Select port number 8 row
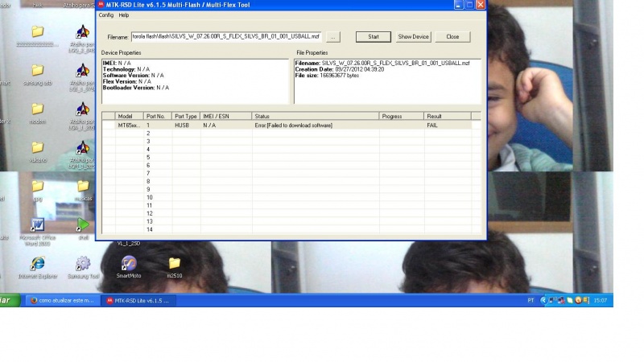Screen dimensions: 644x362 (x=291, y=182)
